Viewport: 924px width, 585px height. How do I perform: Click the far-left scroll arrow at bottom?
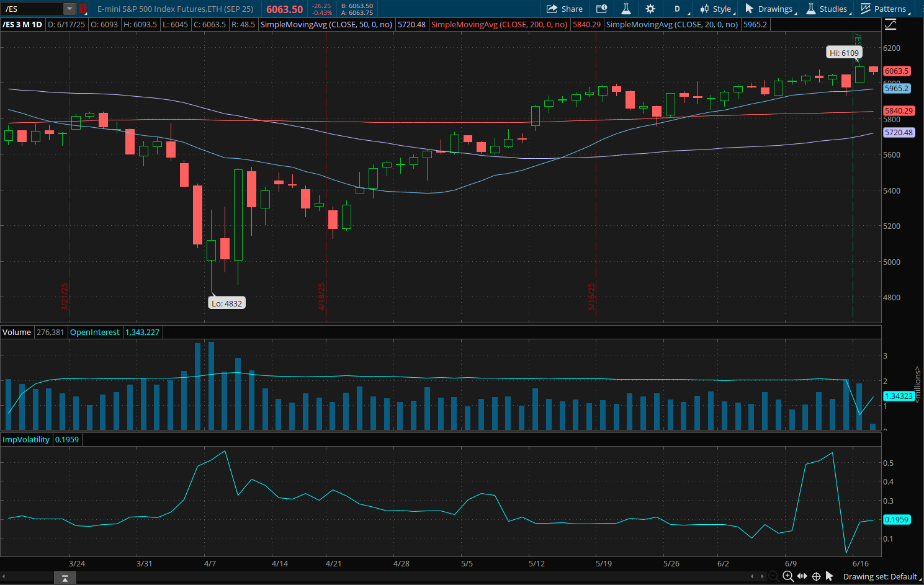(x=3, y=576)
